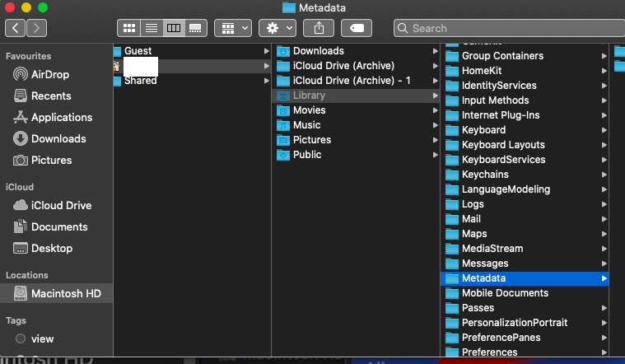
Task: Click the Public folder icon
Action: 283,155
